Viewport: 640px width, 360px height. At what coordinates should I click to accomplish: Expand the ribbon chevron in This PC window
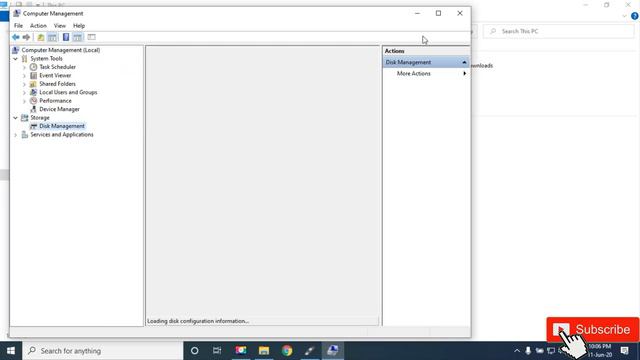(x=624, y=16)
